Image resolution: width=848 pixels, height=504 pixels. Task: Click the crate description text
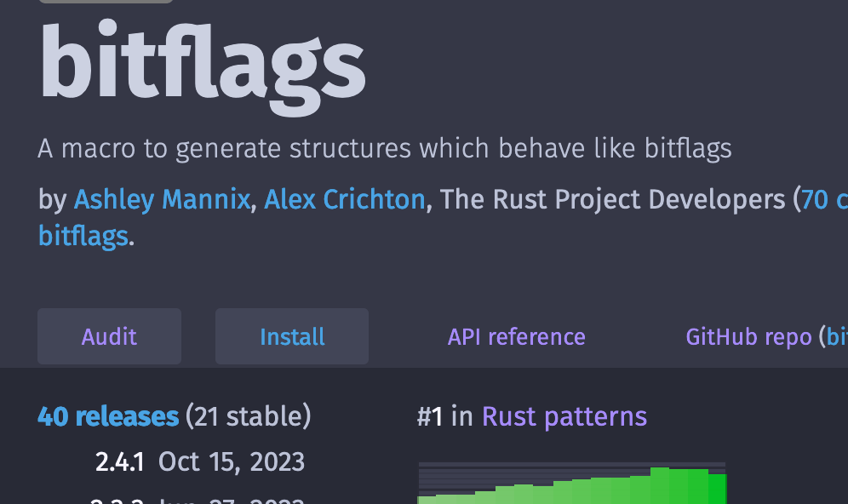pos(384,147)
